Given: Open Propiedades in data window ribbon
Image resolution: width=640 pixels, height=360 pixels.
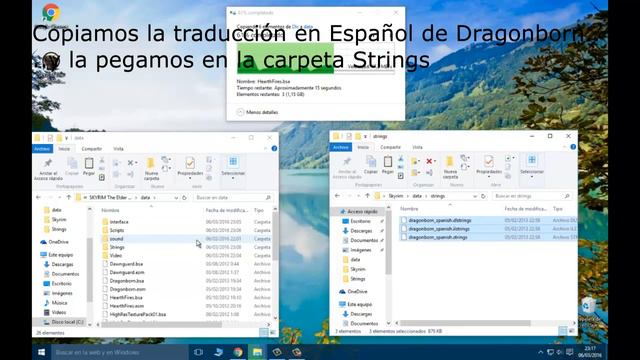Looking at the screenshot, I should [190, 167].
